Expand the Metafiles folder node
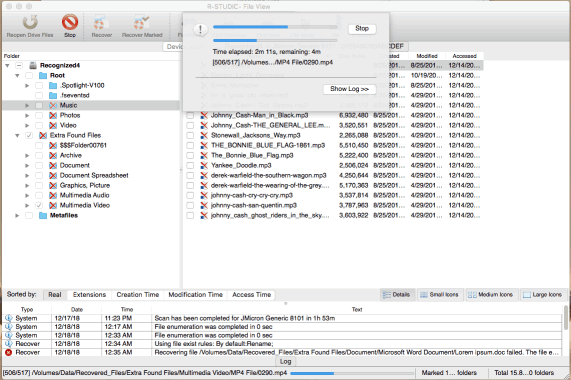Image resolution: width=571 pixels, height=380 pixels. pos(17,215)
